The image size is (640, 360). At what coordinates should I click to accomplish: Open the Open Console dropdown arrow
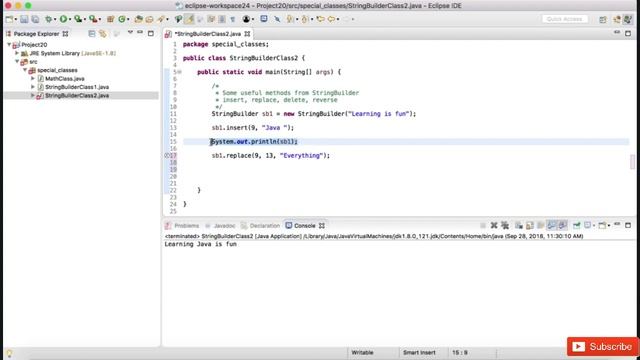click(609, 225)
